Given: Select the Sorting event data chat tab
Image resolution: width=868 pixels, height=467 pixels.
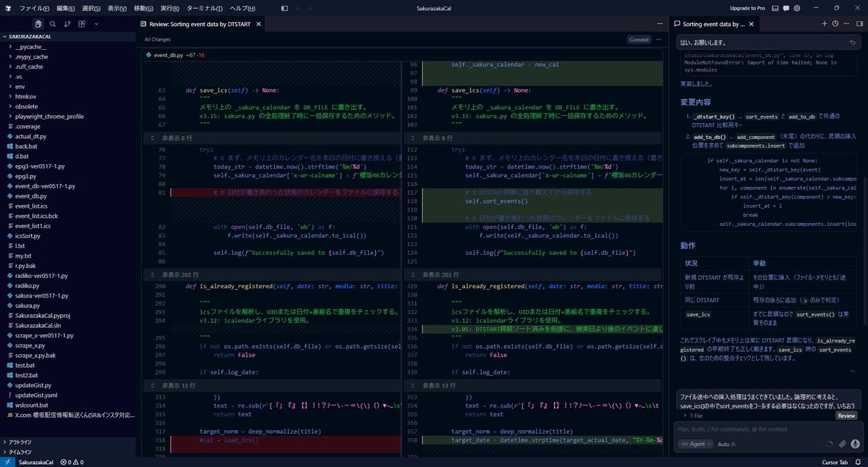Looking at the screenshot, I should click(713, 24).
